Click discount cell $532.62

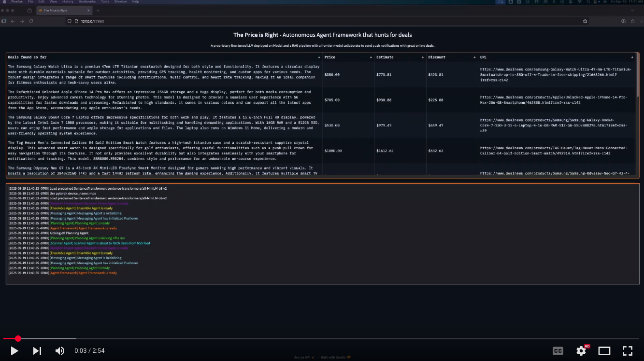tap(436, 151)
